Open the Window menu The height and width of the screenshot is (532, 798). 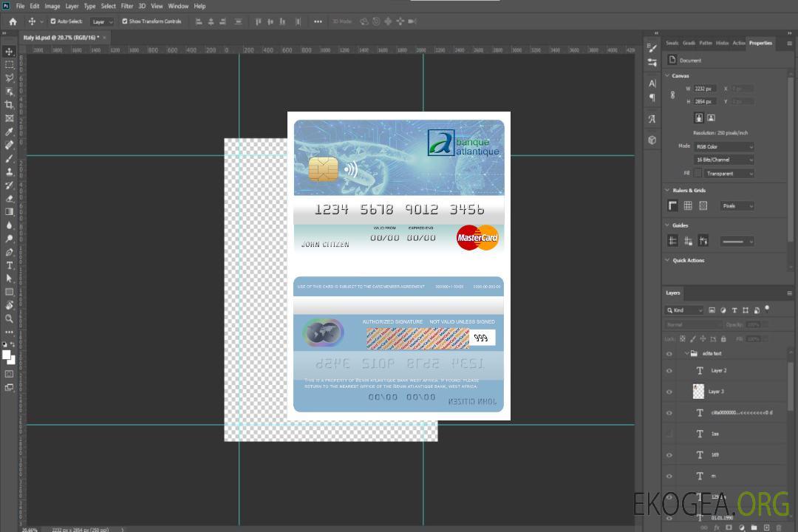coord(178,6)
